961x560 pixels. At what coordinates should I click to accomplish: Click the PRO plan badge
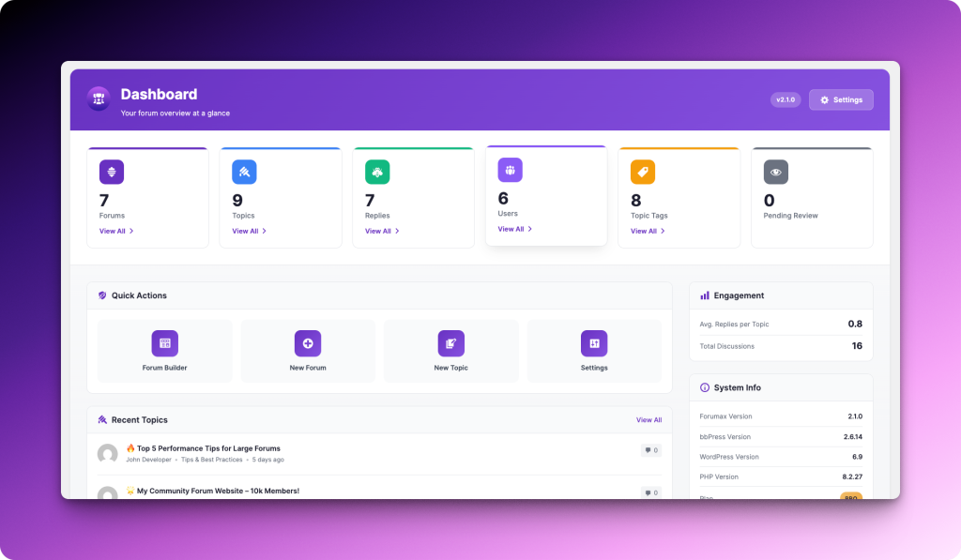[x=849, y=499]
